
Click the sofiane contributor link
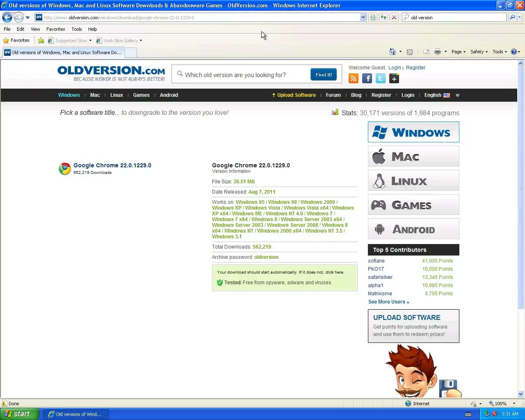tap(376, 261)
